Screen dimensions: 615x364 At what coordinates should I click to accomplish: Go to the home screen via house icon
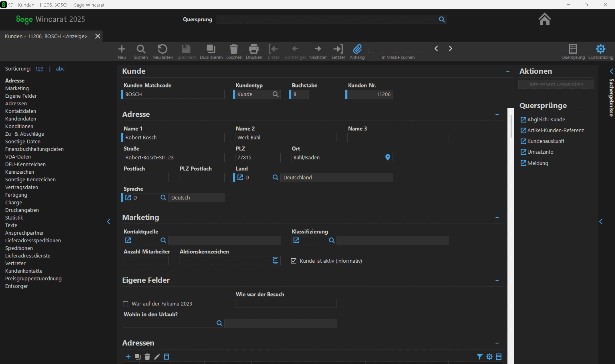pos(545,19)
